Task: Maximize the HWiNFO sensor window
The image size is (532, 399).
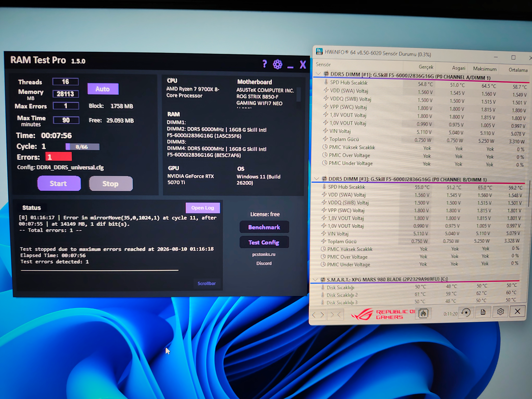Action: point(513,57)
